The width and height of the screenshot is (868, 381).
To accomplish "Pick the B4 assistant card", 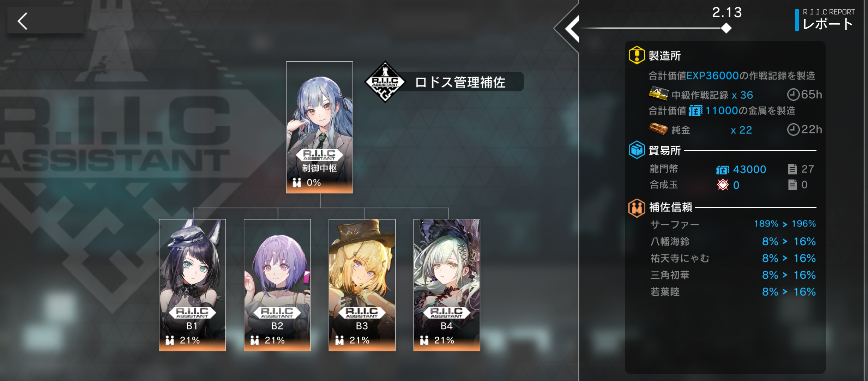I will click(447, 285).
